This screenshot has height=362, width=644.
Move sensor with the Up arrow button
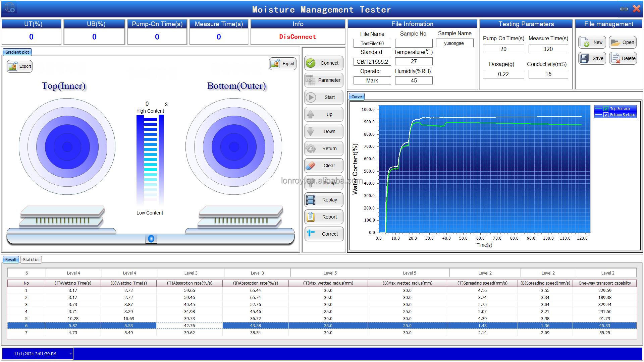(324, 114)
